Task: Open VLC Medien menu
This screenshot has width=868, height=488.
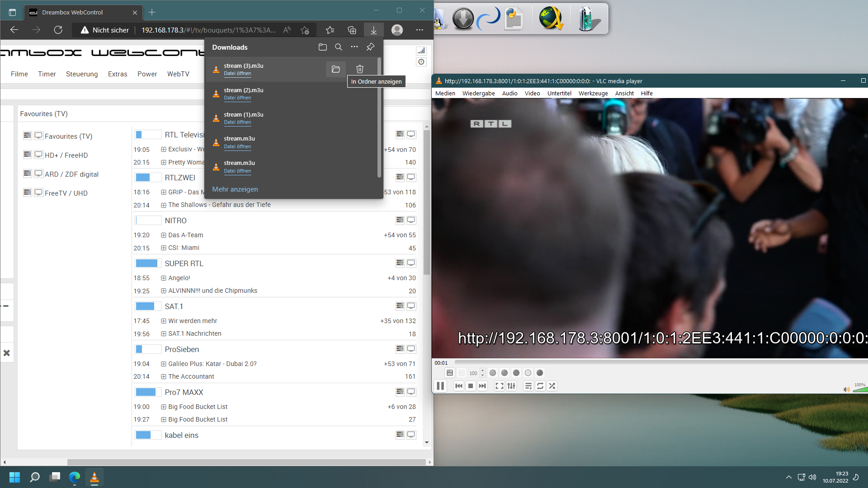Action: pyautogui.click(x=445, y=93)
